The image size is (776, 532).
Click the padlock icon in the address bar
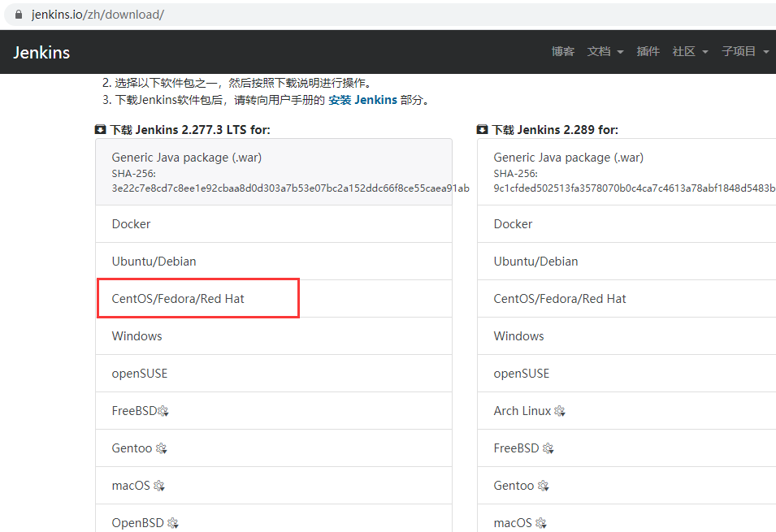tap(20, 15)
